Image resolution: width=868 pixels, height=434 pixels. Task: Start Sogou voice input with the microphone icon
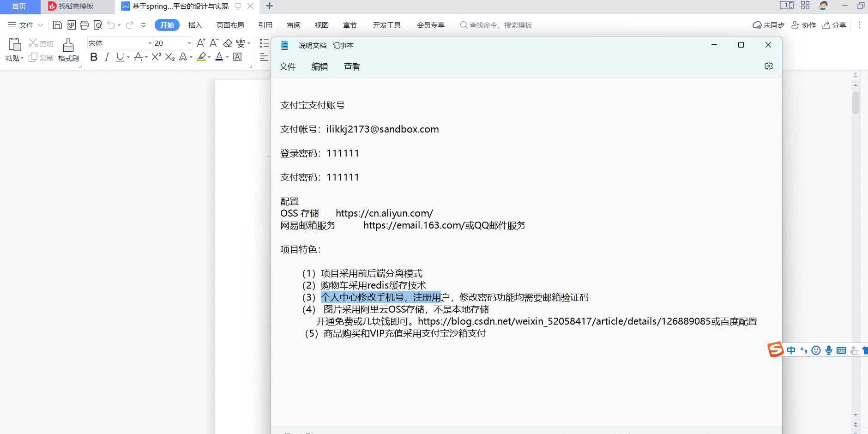pos(829,350)
